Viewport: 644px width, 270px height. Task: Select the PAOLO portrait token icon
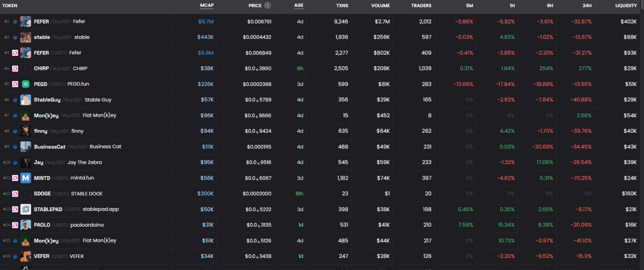26,225
